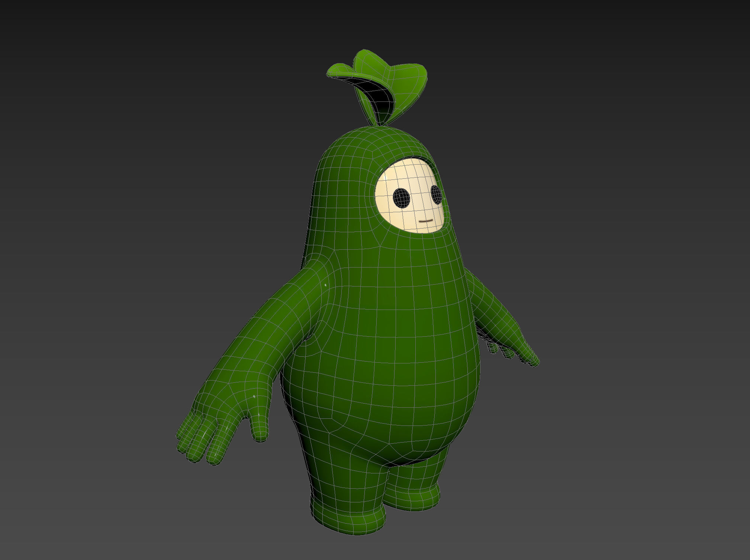Click the character's mouth line
This screenshot has width=750, height=560.
pyautogui.click(x=426, y=221)
